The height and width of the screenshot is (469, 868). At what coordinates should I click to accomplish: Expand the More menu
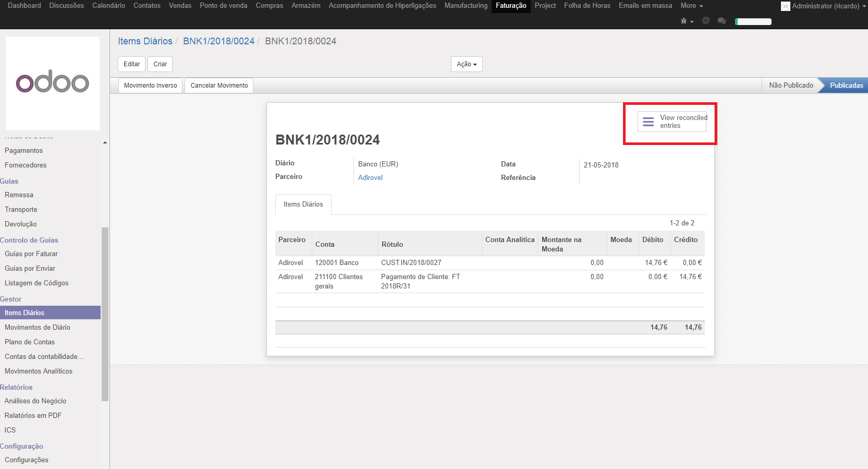pyautogui.click(x=691, y=6)
